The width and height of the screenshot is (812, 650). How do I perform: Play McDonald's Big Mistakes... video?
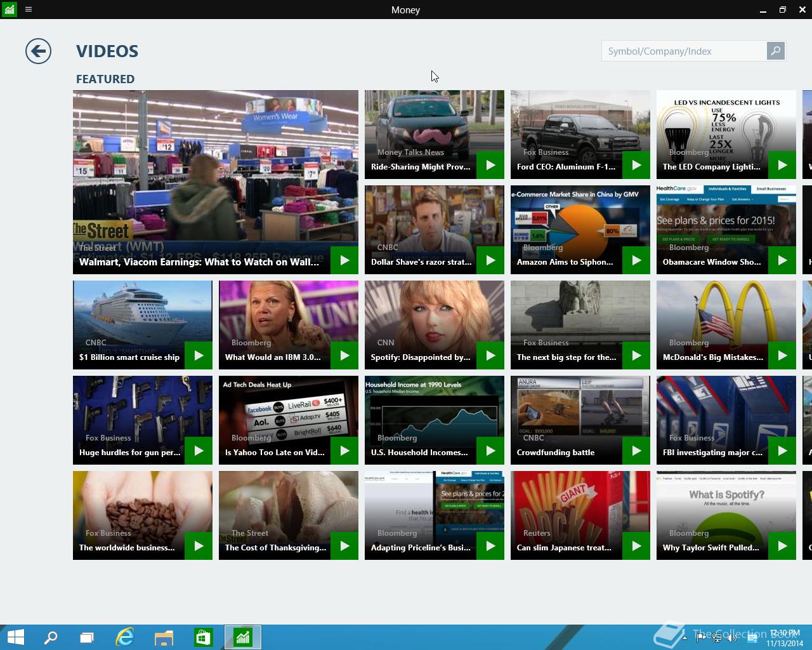782,355
